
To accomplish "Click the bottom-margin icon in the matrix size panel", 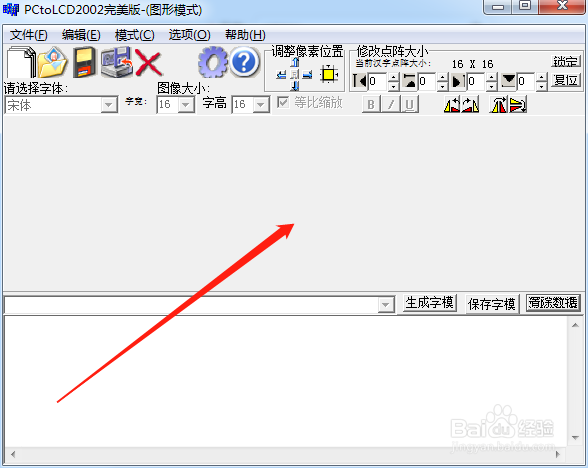I will [508, 81].
